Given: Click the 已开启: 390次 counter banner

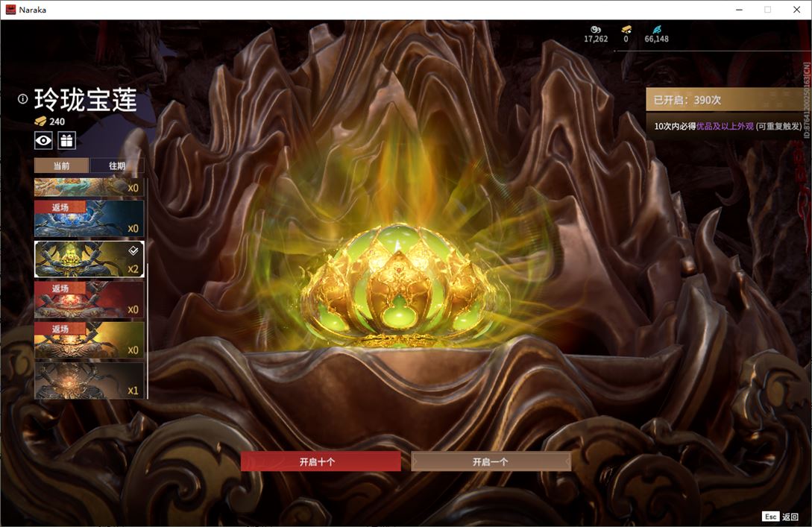Looking at the screenshot, I should point(725,99).
